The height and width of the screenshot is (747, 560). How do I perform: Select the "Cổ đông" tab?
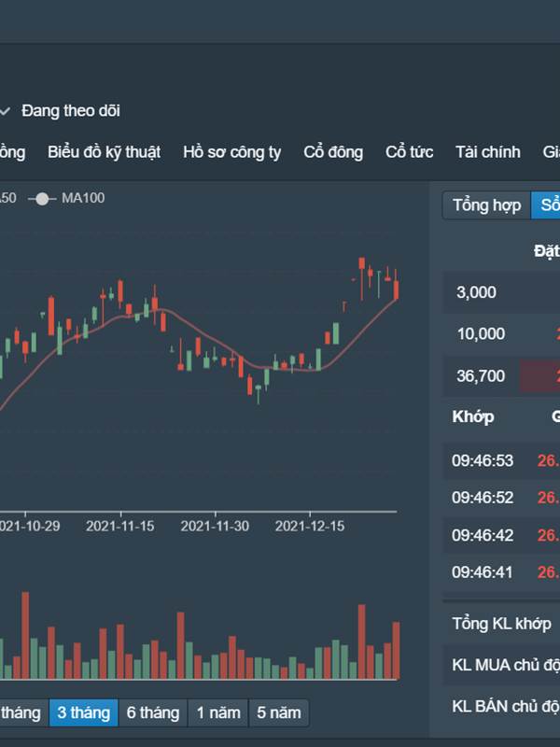[333, 152]
